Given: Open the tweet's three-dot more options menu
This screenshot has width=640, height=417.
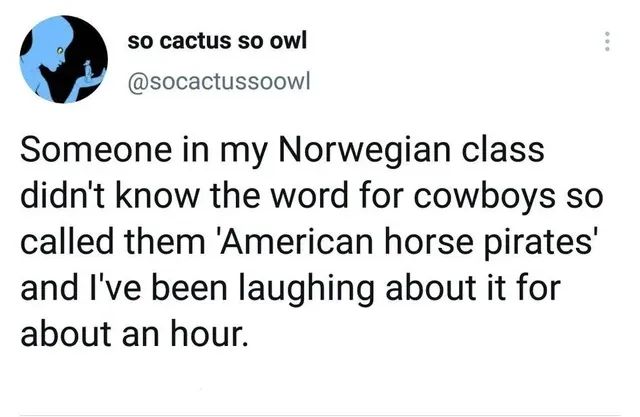Looking at the screenshot, I should pyautogui.click(x=605, y=43).
